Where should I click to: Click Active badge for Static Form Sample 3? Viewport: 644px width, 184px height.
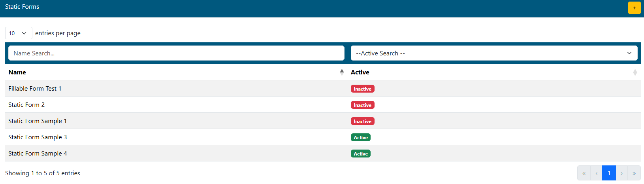tap(360, 138)
